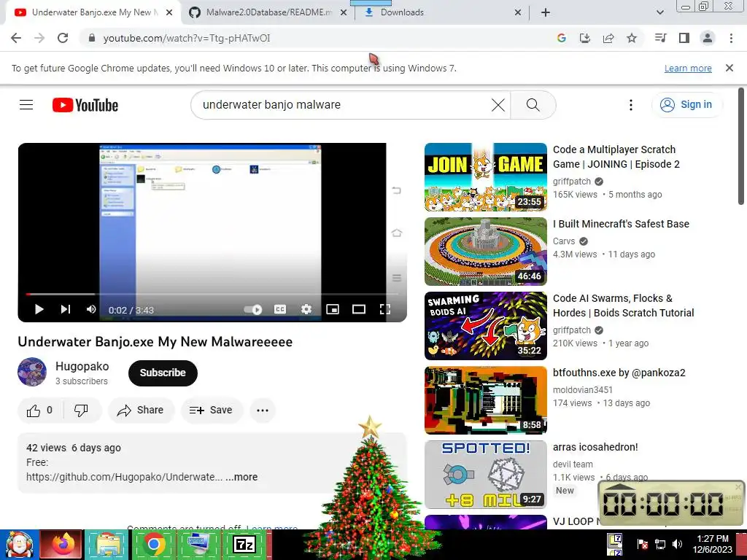The height and width of the screenshot is (560, 747).
Task: Open the Learn more link in the Chrome update bar
Action: click(x=688, y=68)
